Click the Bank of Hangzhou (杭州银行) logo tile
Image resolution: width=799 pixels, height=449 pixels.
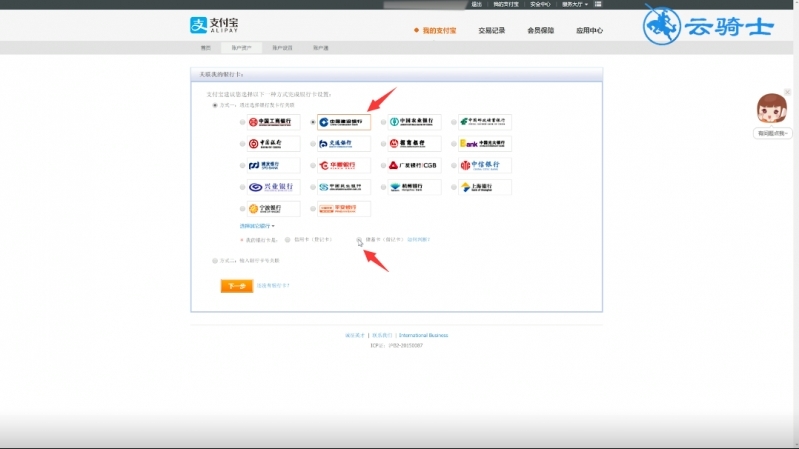[414, 187]
